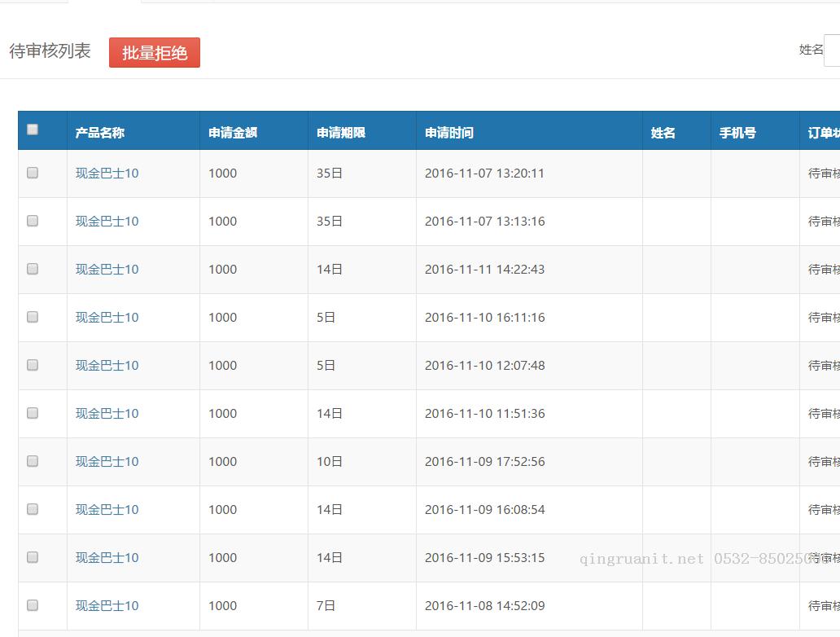Check the row dated 2016-11-11 14:22:43
Viewport: 840px width, 637px height.
tap(33, 269)
